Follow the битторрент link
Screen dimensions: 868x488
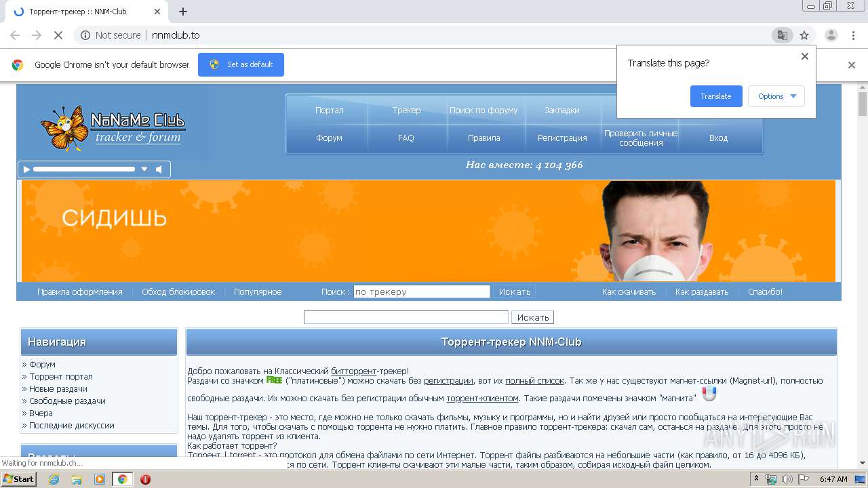click(x=354, y=371)
